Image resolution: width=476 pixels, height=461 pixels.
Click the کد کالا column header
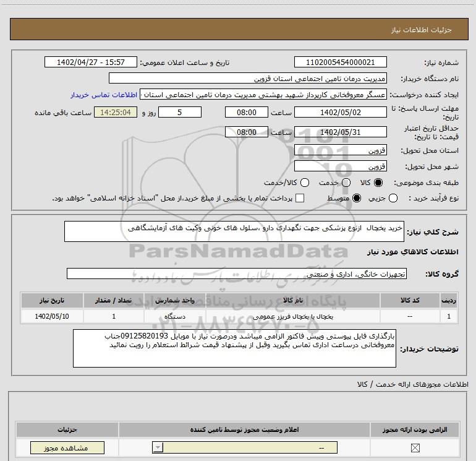click(x=410, y=300)
